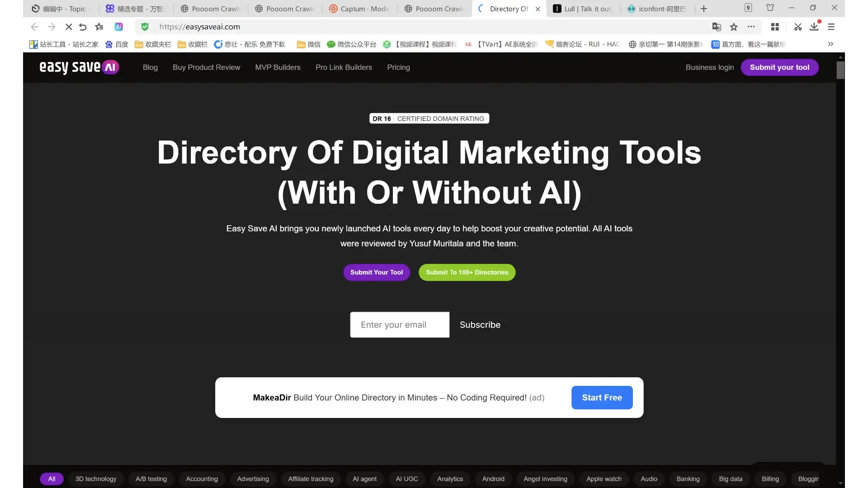Viewport: 868px width, 488px height.
Task: Open the three-dot more options icon
Action: pos(751,27)
